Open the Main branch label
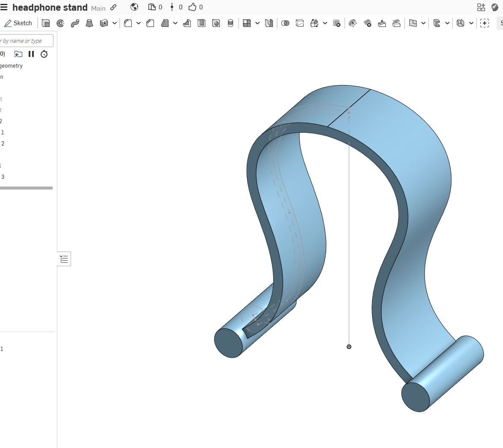The image size is (503, 448). [x=98, y=9]
